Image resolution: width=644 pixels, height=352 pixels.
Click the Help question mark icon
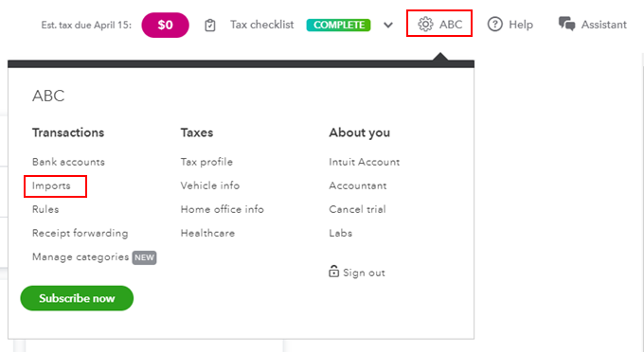tap(495, 25)
